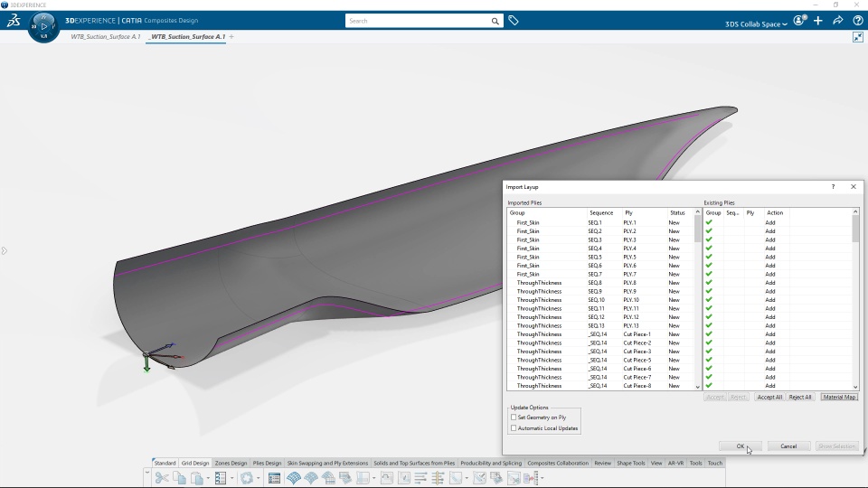Click the 3DS logo icon

click(14, 21)
